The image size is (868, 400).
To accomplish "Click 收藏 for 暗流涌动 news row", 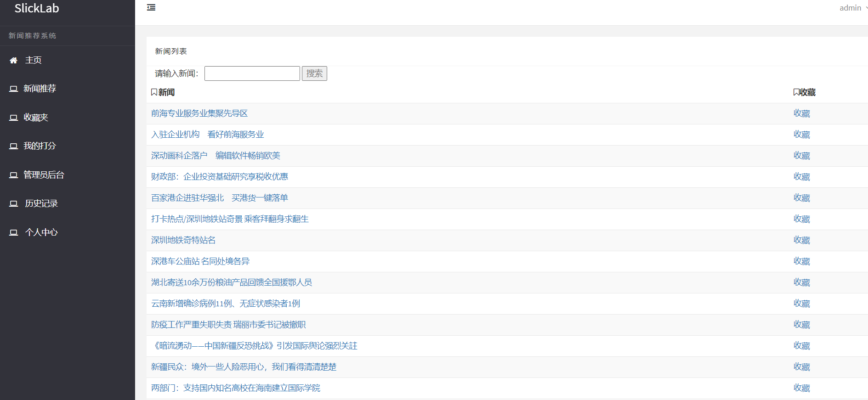I will (x=802, y=346).
